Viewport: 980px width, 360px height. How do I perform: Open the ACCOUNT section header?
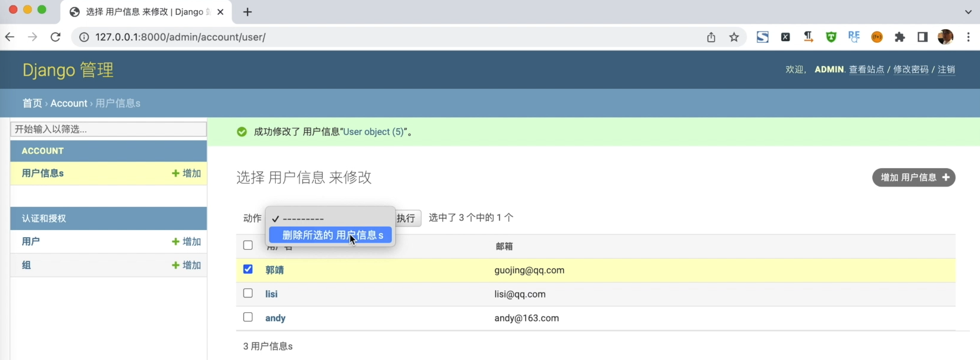tap(43, 151)
